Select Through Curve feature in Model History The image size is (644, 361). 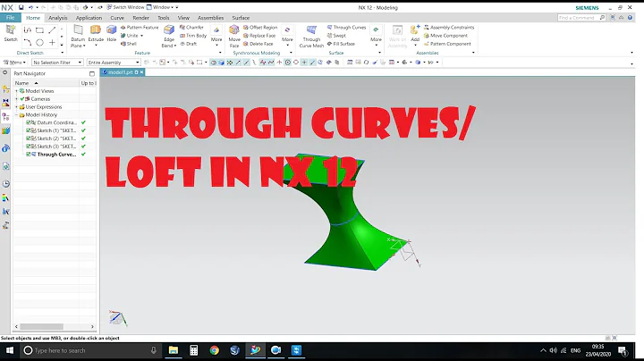(x=56, y=155)
